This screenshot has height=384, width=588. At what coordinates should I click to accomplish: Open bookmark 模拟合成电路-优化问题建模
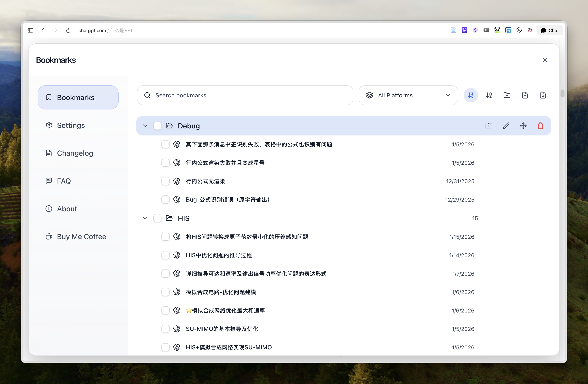[x=221, y=292]
